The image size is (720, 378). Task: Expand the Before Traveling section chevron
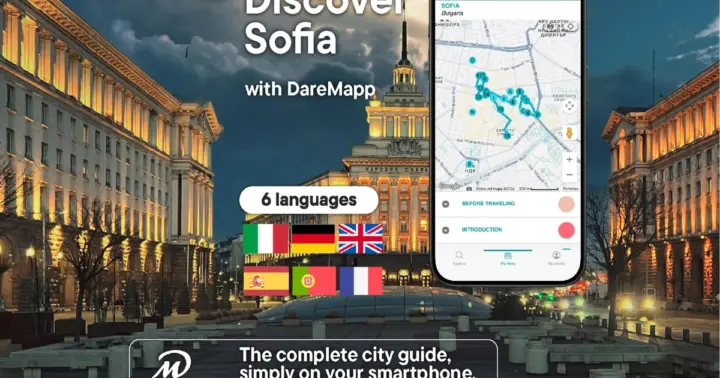coord(445,204)
